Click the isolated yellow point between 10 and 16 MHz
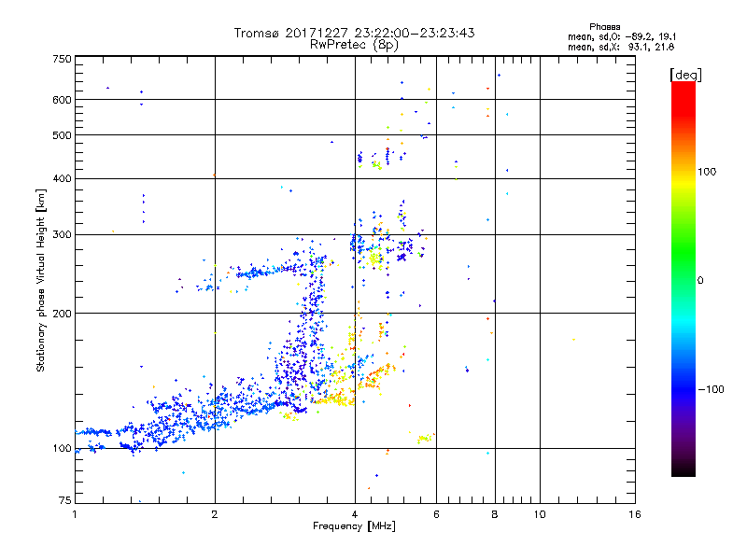 [x=573, y=340]
